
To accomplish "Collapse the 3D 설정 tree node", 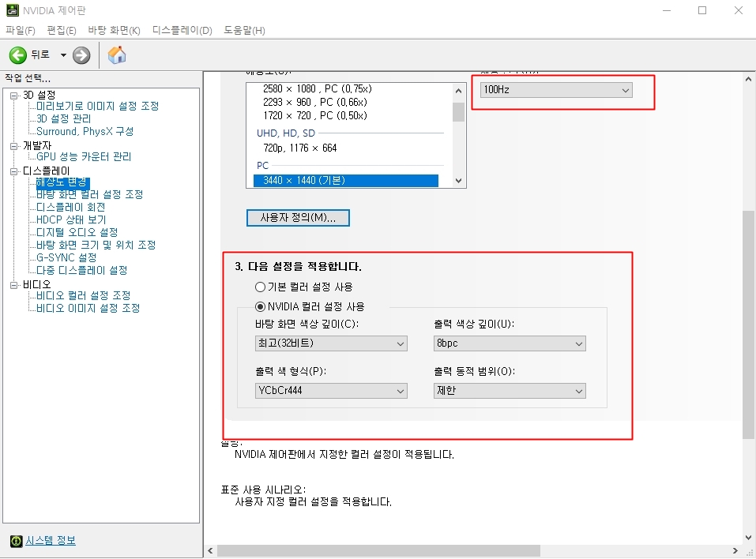I will [14, 96].
